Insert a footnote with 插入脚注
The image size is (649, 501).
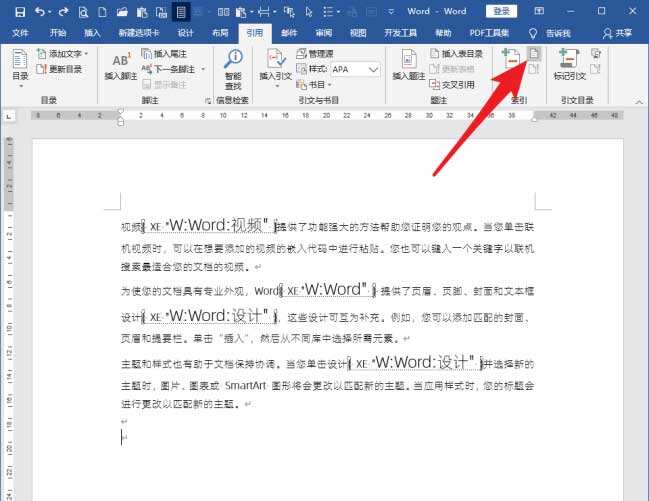tap(120, 66)
